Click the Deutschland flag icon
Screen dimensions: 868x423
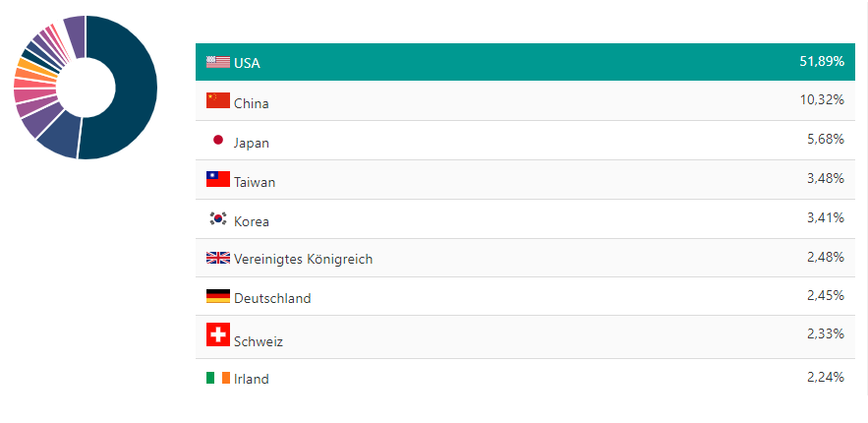pos(218,296)
